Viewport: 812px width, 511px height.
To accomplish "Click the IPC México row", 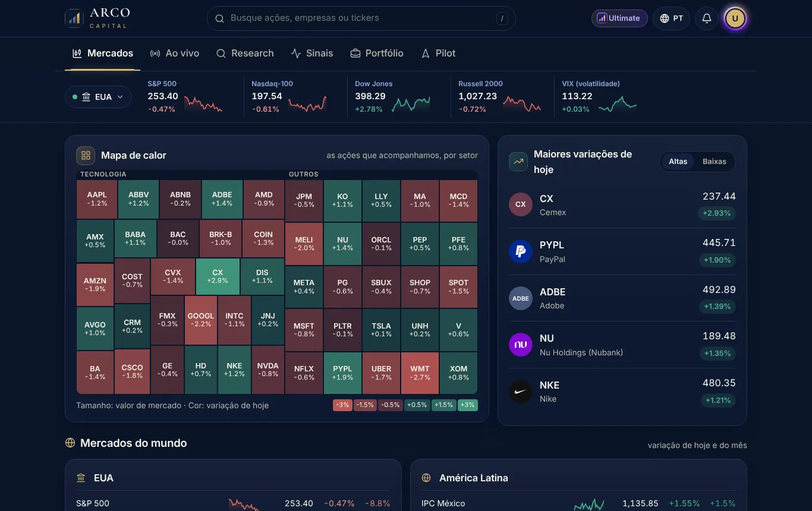I will (x=578, y=503).
